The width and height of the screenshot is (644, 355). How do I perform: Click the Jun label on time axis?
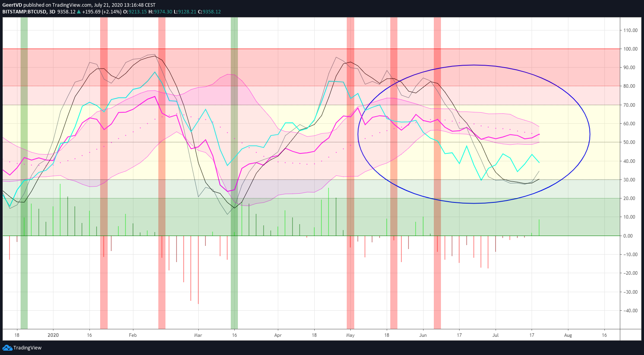pos(423,335)
